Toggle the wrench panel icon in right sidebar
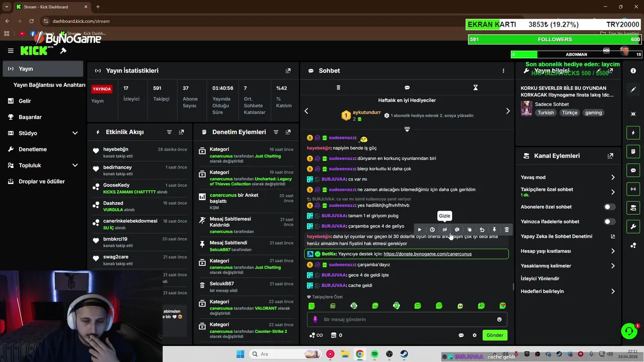Screen dimensions: 644x362 [x=633, y=227]
